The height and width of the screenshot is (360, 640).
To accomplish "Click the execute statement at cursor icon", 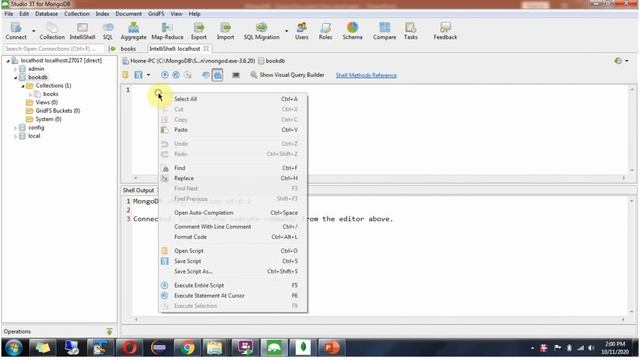I will click(x=176, y=75).
